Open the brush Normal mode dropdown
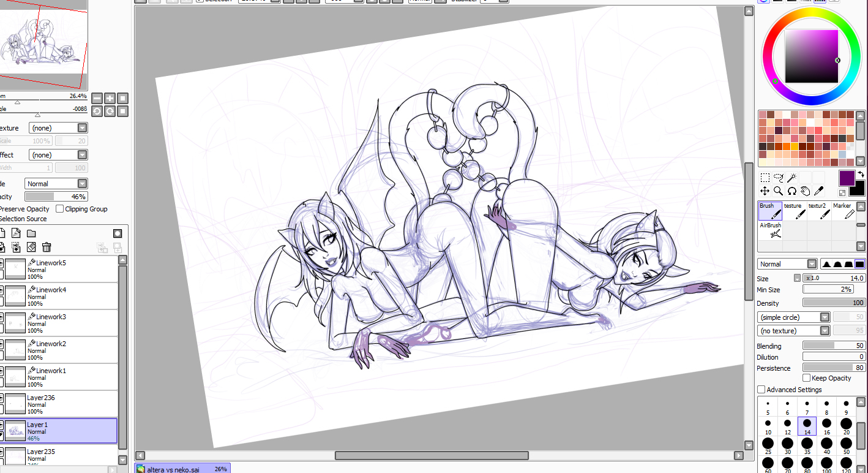This screenshot has height=473, width=868. click(x=787, y=264)
